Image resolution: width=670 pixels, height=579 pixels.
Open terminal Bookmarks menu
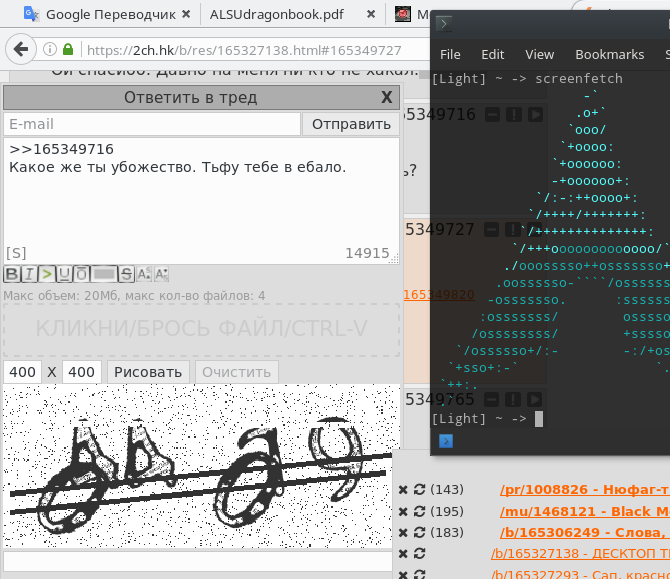pos(609,55)
